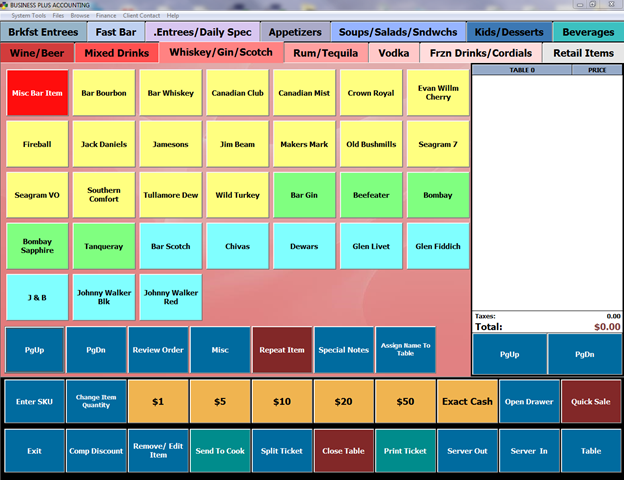Open the Vodka tab
Screen dimensions: 624x480
394,53
